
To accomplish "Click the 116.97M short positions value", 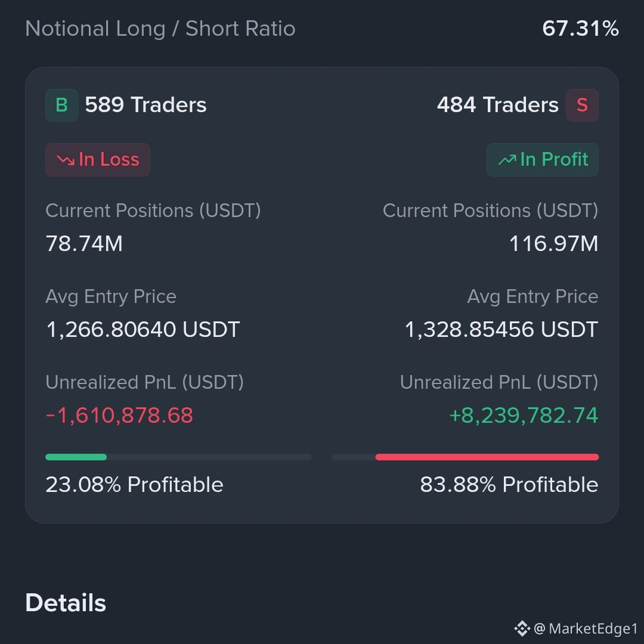I will tap(553, 243).
